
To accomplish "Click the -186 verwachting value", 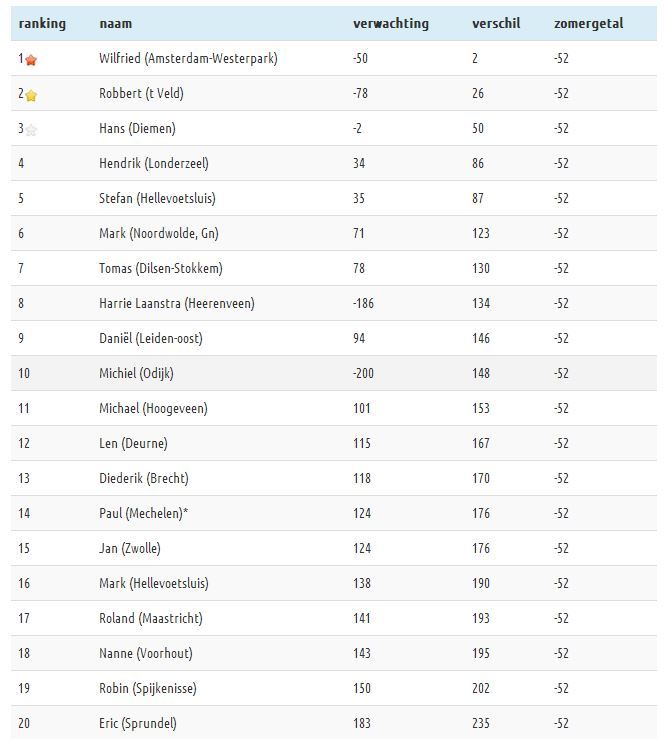I will click(x=363, y=303).
